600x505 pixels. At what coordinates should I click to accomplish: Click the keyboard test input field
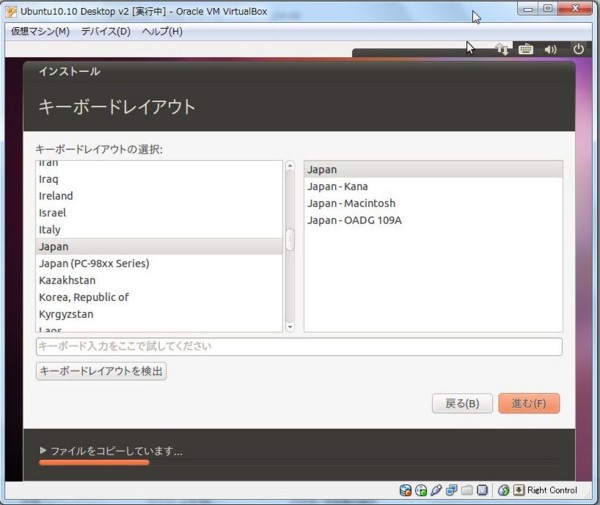[299, 347]
